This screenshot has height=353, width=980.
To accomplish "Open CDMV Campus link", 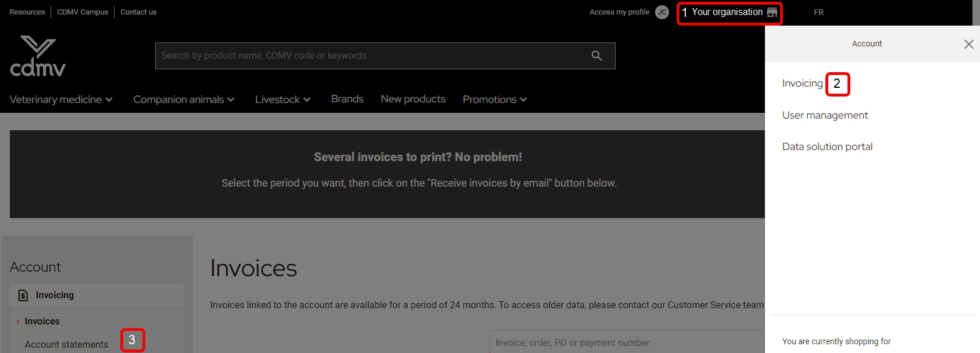I will [83, 12].
